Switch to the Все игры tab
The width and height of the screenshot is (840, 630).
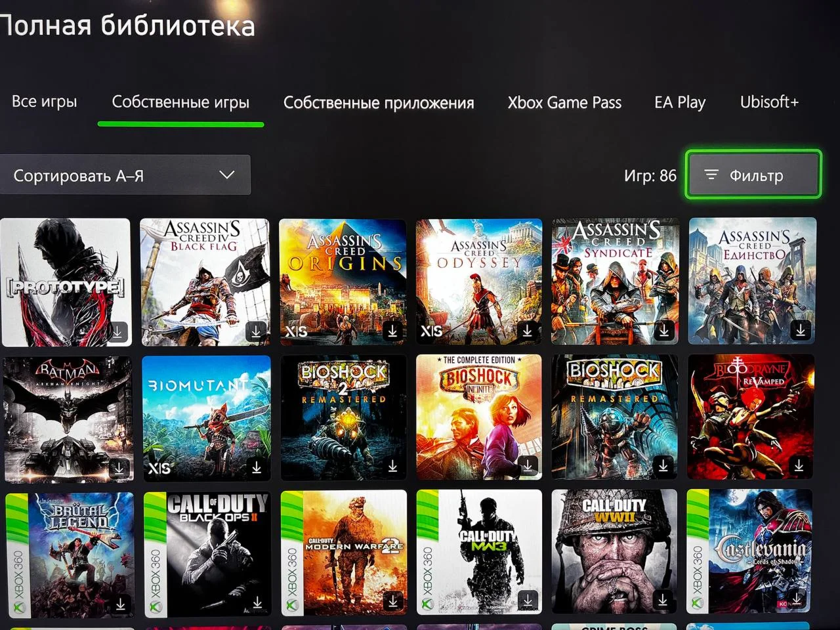pyautogui.click(x=44, y=102)
